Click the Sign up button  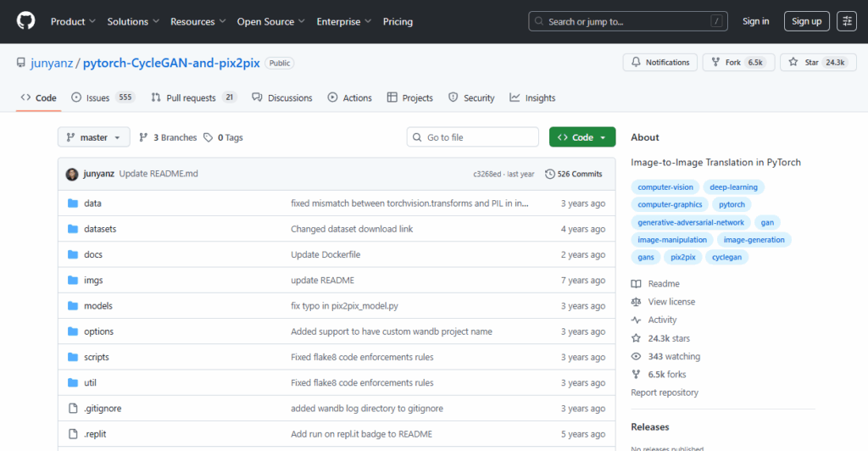(x=807, y=21)
